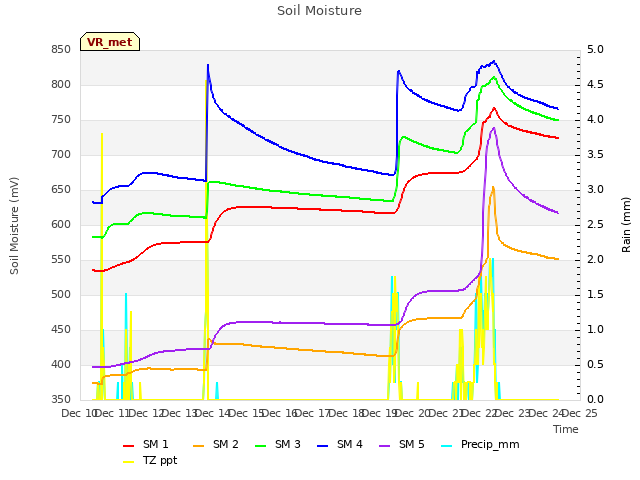
Task: Toggle the SM 1 legend entry
Action: tap(146, 444)
